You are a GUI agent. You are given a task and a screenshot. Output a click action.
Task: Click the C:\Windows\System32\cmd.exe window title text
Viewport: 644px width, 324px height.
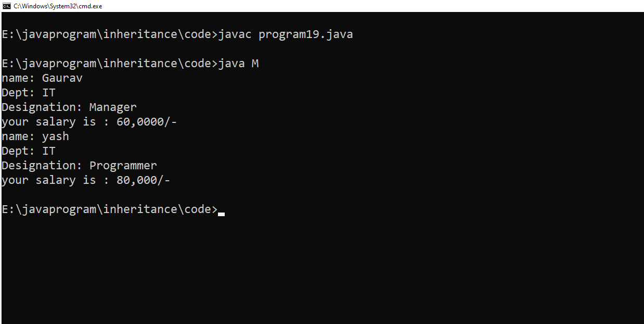(x=57, y=6)
